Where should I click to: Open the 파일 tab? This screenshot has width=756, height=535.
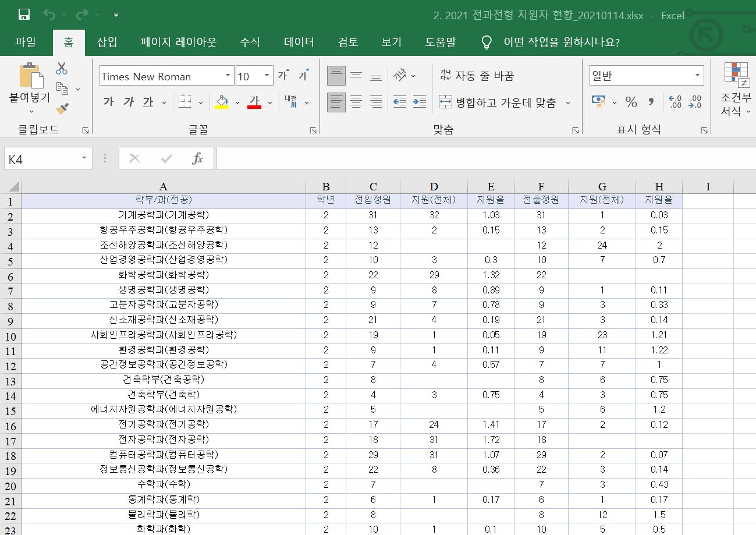click(26, 42)
